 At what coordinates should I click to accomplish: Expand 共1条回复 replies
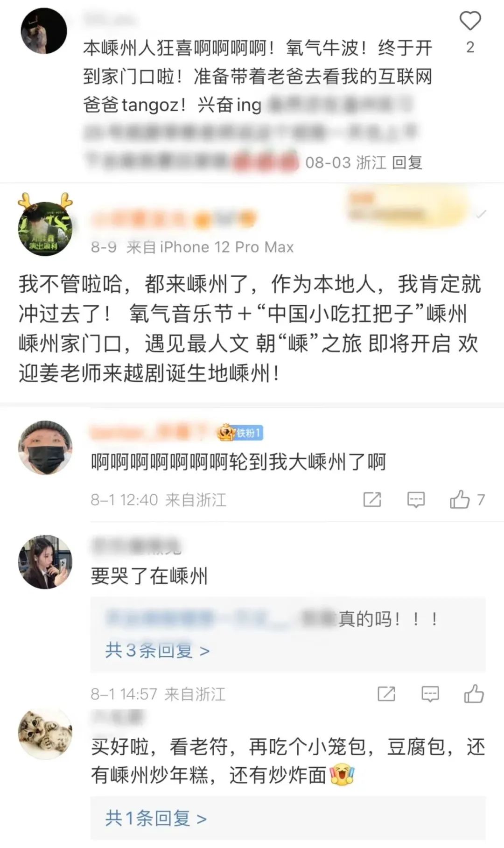point(156,818)
